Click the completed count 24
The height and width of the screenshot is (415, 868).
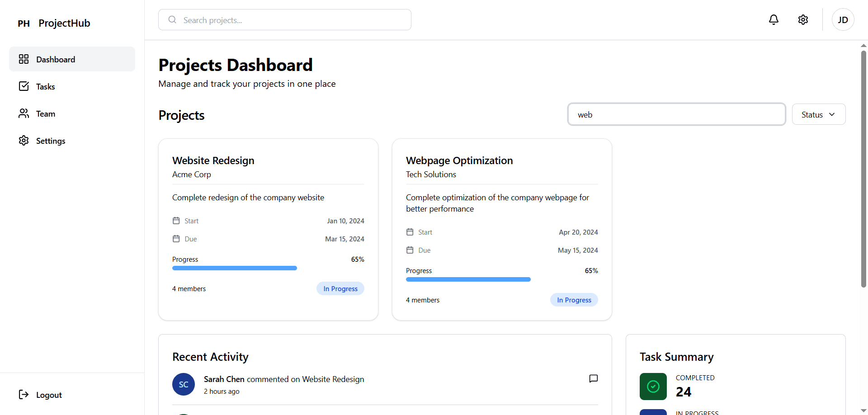click(684, 392)
